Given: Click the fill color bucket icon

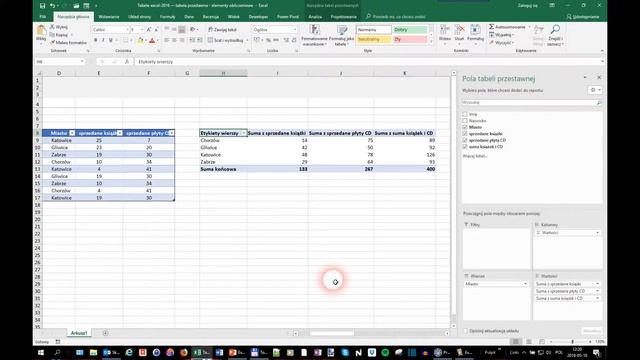Looking at the screenshot, I should pyautogui.click(x=141, y=40).
